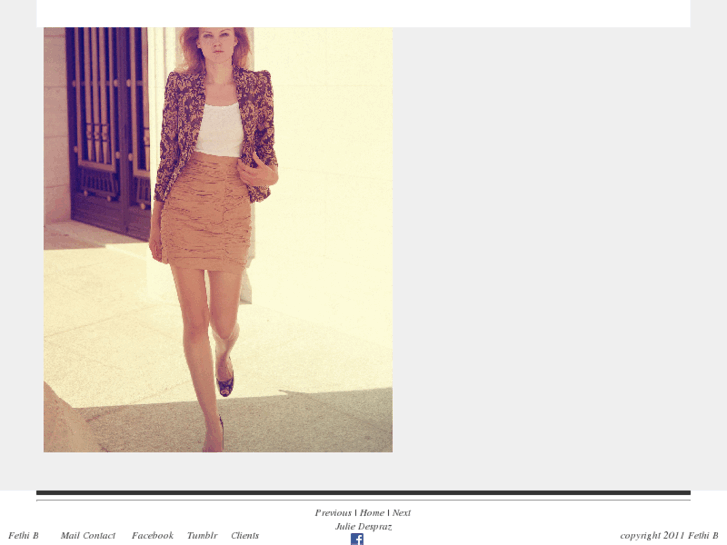Click the Julie Despraz caption text
This screenshot has width=727, height=545.
[364, 526]
